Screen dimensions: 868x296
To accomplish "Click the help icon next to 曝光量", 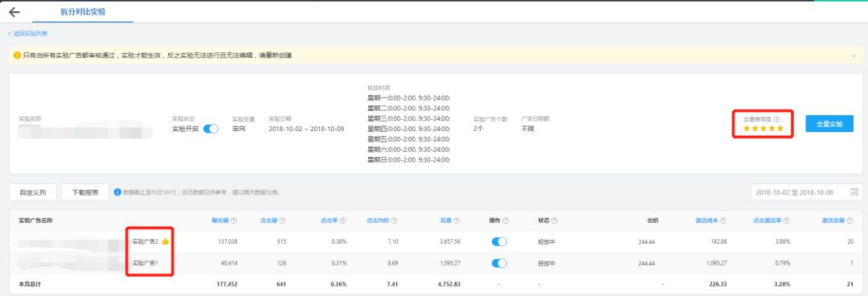I will pyautogui.click(x=234, y=220).
